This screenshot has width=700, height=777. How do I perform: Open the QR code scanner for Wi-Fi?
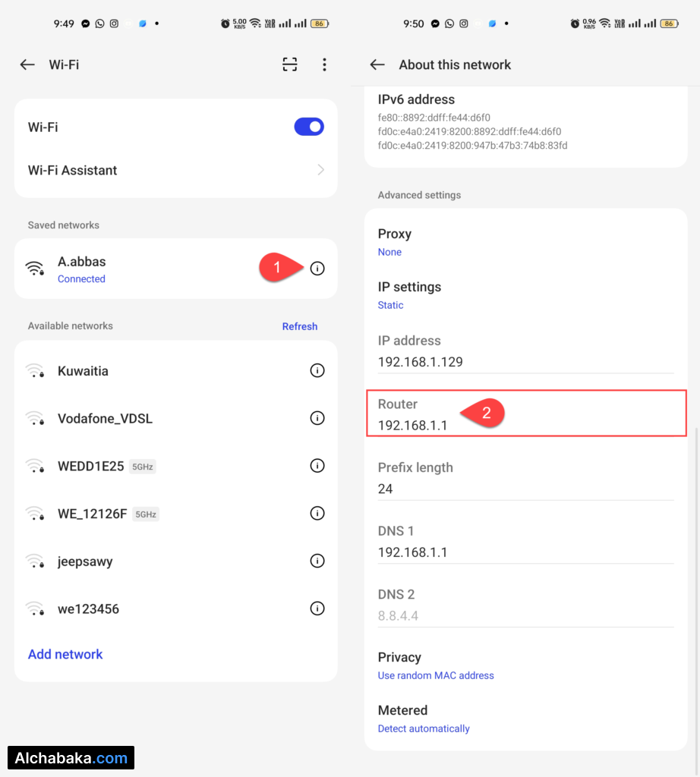coord(289,64)
